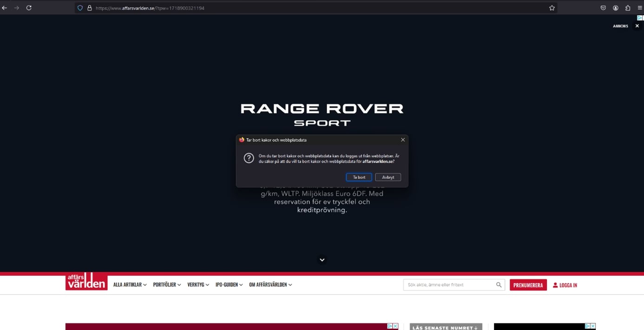The height and width of the screenshot is (330, 644).
Task: Cancel the dialog with Avbryt
Action: pos(388,177)
